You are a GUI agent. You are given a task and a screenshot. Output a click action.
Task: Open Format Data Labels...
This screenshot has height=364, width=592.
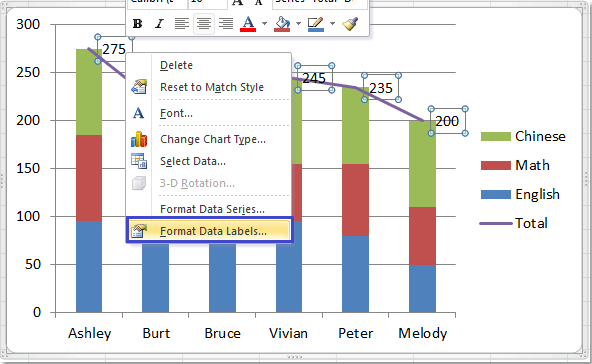[x=210, y=230]
